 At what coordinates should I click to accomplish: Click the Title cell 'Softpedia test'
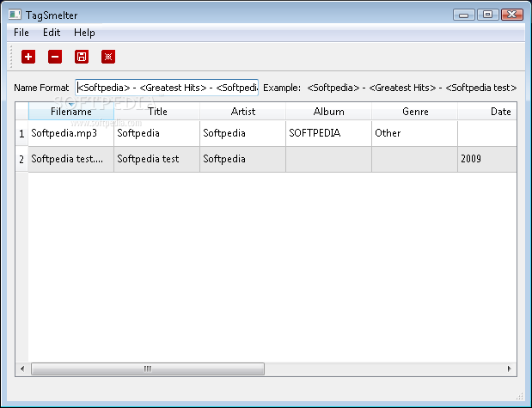(157, 159)
